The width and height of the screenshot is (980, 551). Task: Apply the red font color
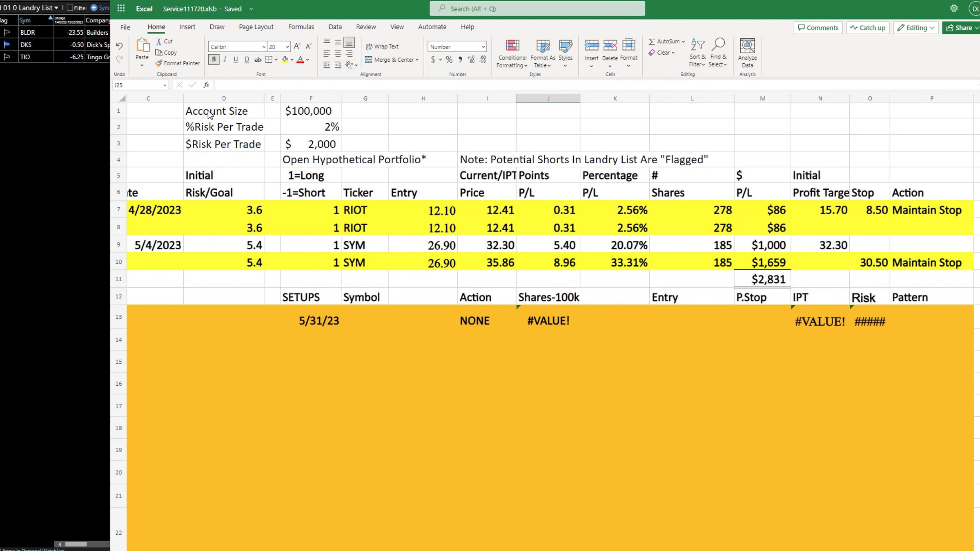point(301,60)
